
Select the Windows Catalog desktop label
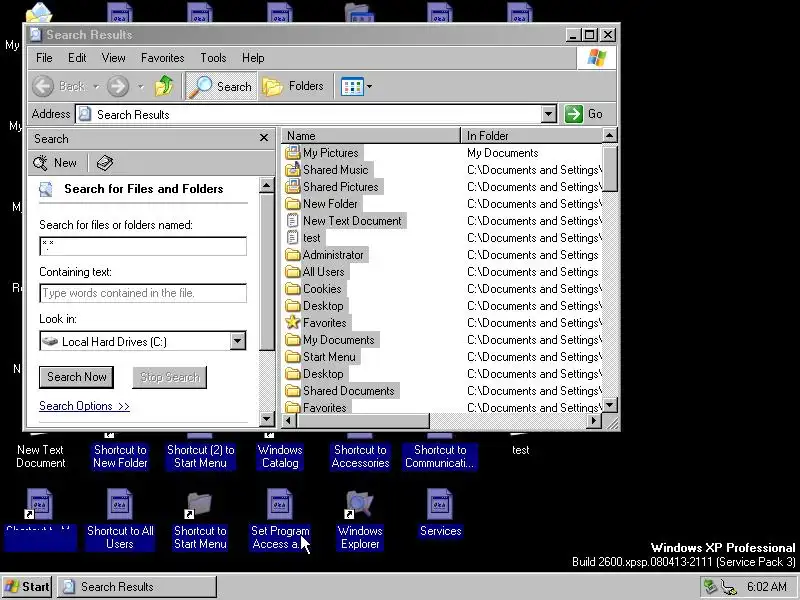pyautogui.click(x=280, y=456)
